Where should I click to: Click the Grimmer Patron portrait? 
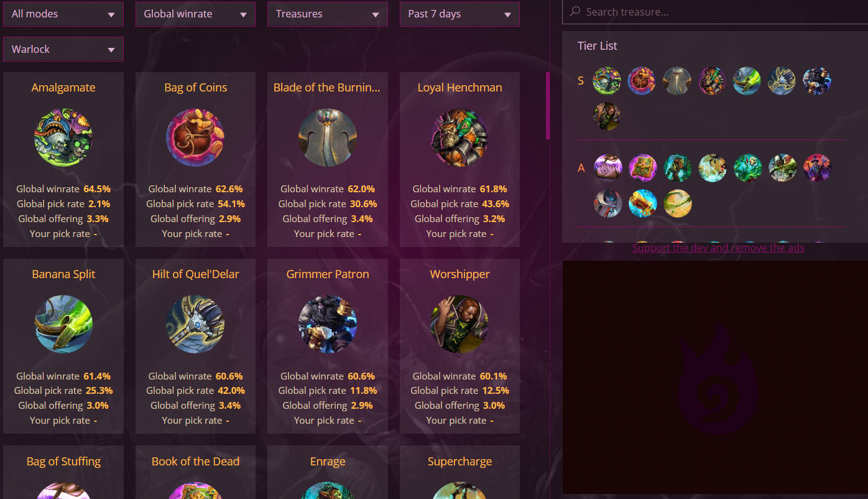click(x=328, y=324)
